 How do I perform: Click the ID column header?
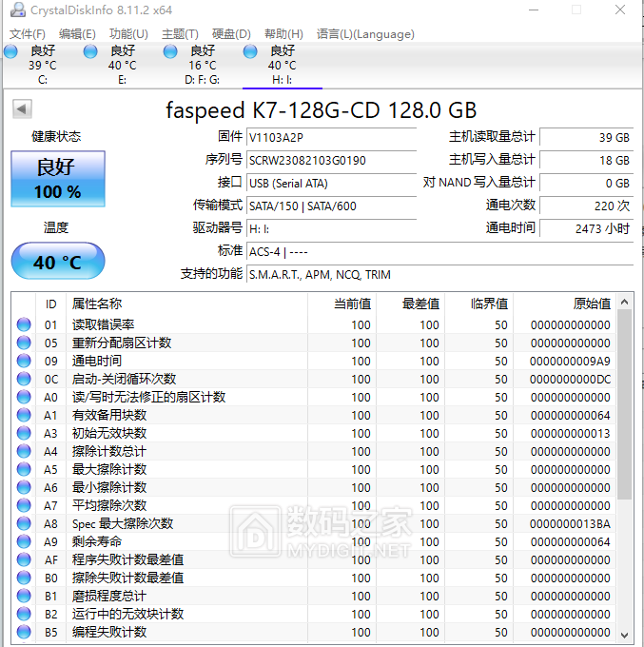pos(50,304)
